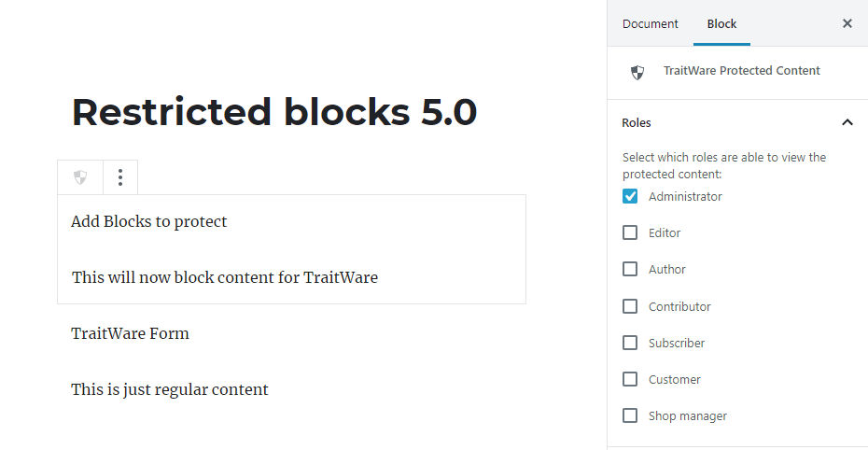Viewport: 868px width, 450px height.
Task: Check the Customer role checkbox
Action: tap(630, 379)
